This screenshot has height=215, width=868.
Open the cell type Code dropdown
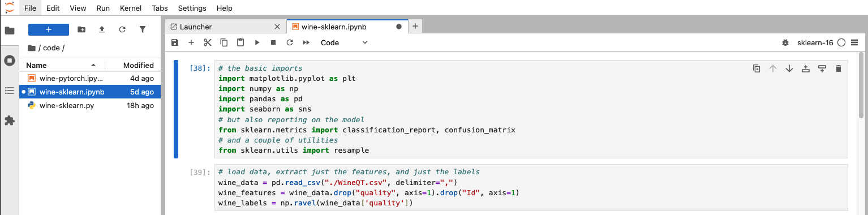point(344,42)
